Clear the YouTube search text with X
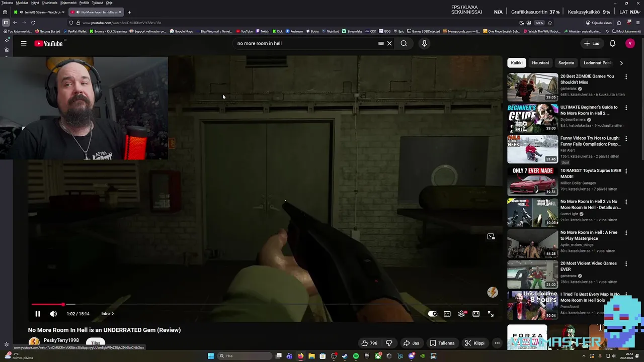 pyautogui.click(x=389, y=43)
